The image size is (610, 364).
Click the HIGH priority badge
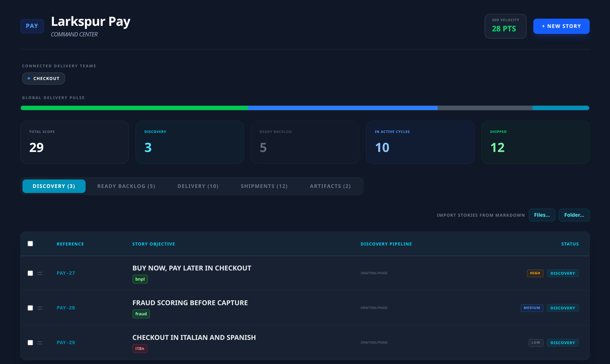535,273
